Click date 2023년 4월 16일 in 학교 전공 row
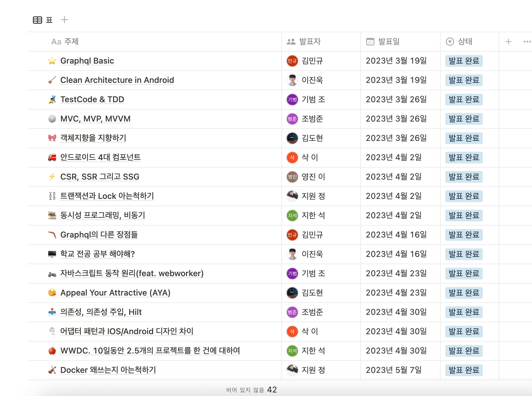This screenshot has width=532, height=396. [x=396, y=254]
